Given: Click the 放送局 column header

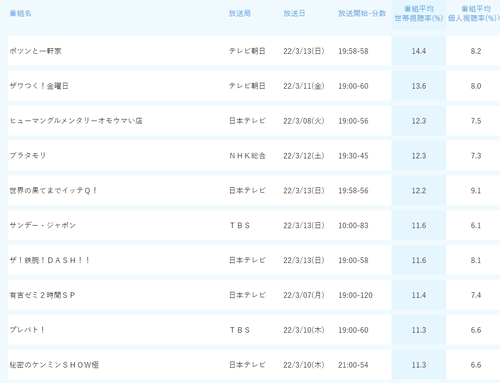Looking at the screenshot, I should 240,14.
